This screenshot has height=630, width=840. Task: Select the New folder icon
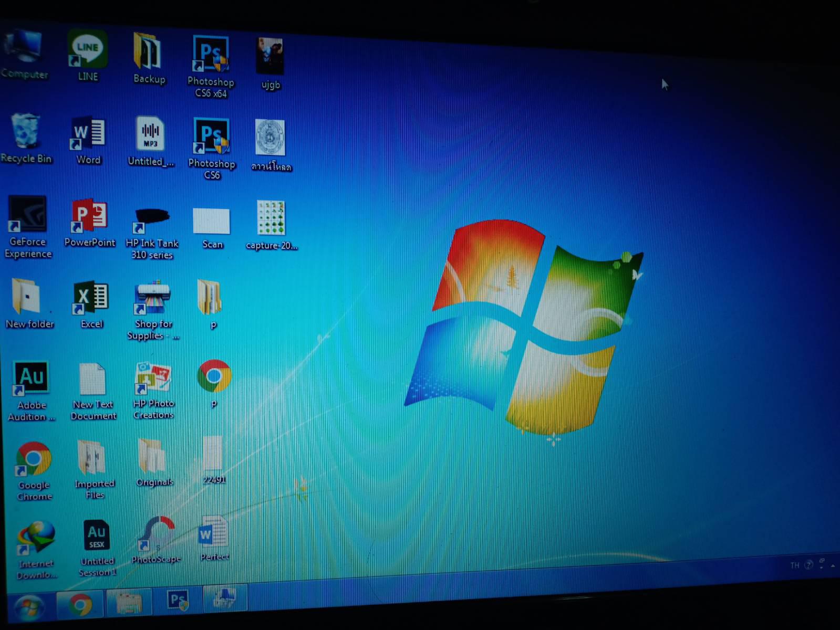29,304
